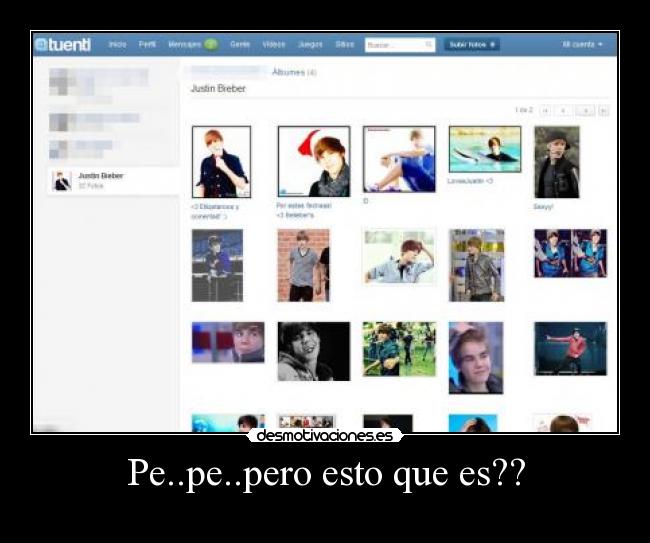The width and height of the screenshot is (650, 543).
Task: Open the first photo in dark shirt
Action: tap(221, 162)
